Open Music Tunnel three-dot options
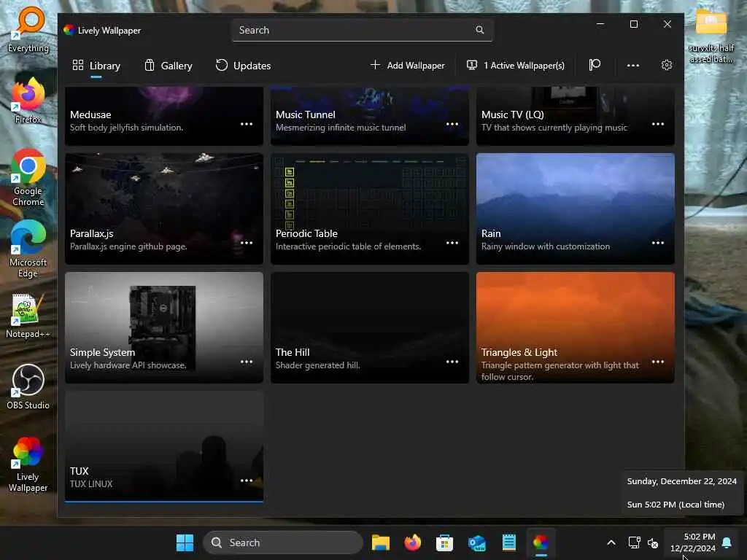Screen dimensions: 747x560 452,124
